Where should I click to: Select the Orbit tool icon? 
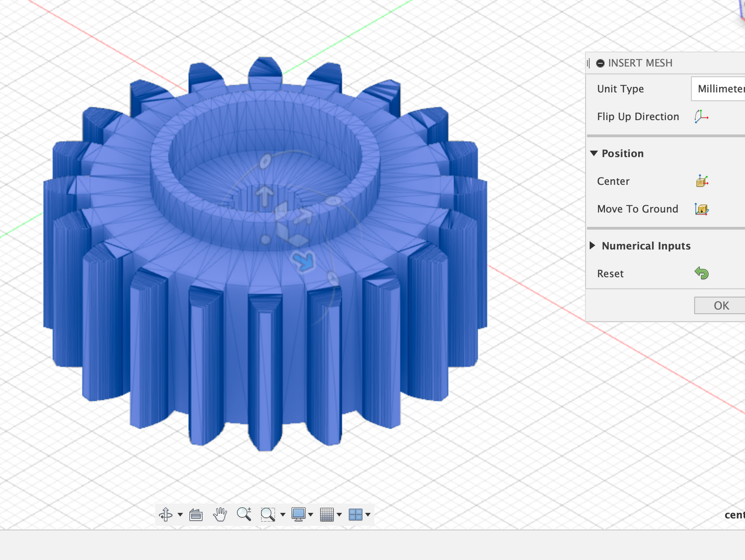166,515
